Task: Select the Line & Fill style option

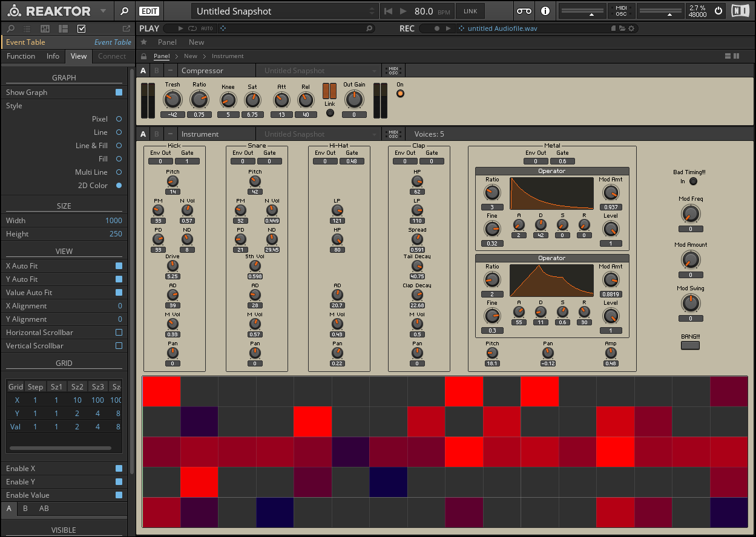Action: pos(119,146)
